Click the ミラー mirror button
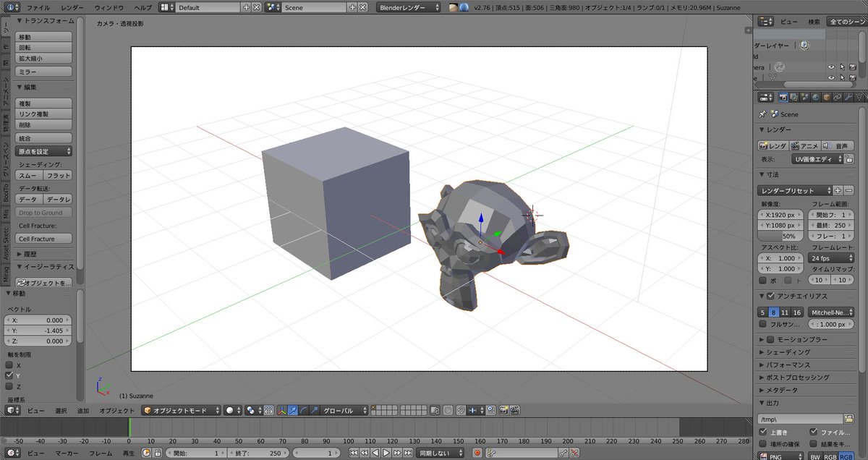Viewport: 868px width, 460px height. point(44,72)
